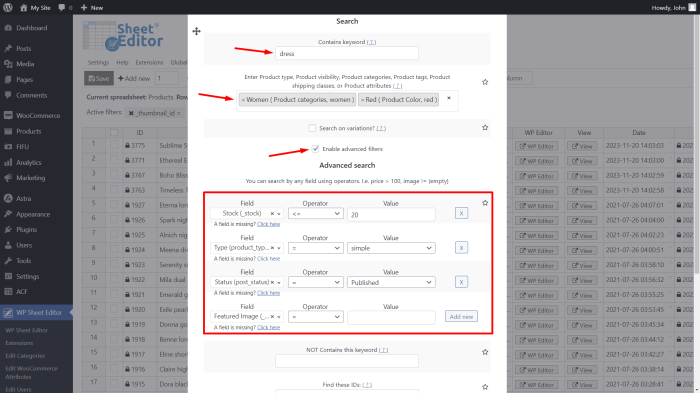Open the comments bubble in admin bar
Screen dimensions: 700x393
tap(65, 8)
